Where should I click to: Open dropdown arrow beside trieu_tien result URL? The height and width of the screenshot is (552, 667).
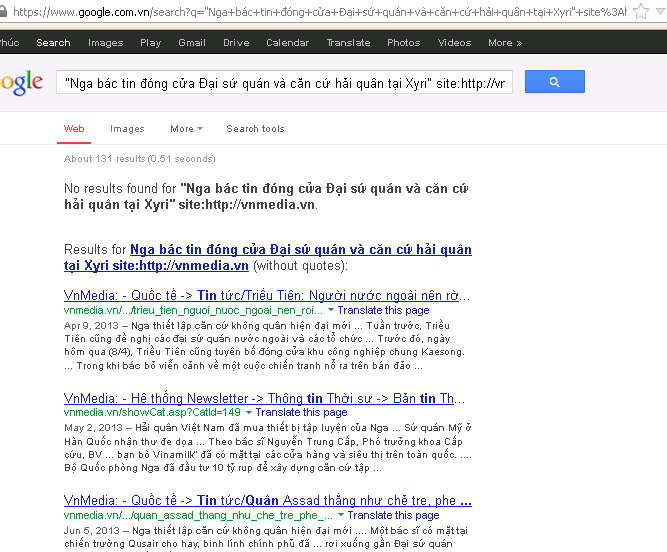tap(331, 310)
